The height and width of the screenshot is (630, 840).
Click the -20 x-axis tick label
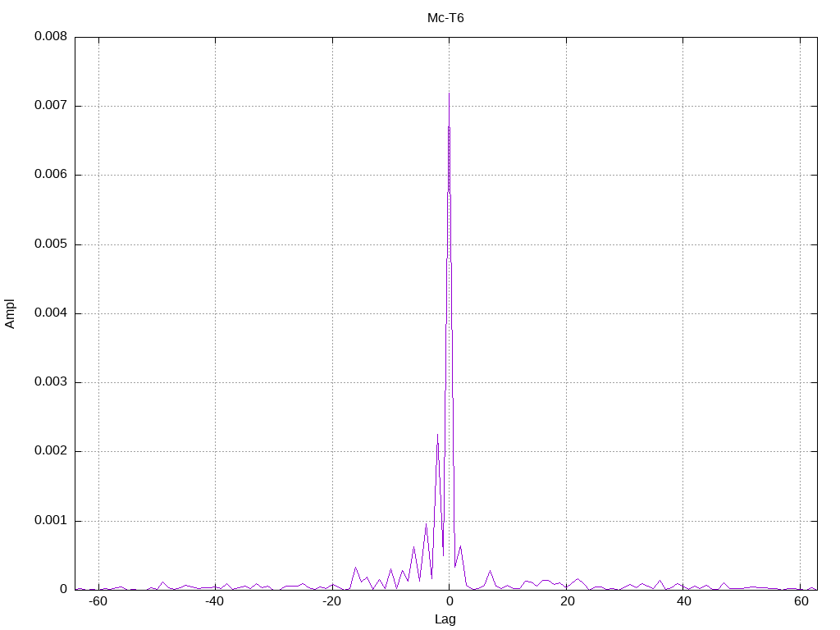[331, 601]
